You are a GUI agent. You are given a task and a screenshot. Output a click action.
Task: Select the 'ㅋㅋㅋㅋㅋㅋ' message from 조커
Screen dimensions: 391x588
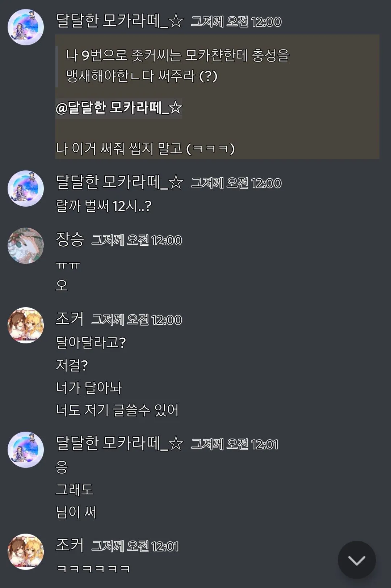pyautogui.click(x=93, y=569)
